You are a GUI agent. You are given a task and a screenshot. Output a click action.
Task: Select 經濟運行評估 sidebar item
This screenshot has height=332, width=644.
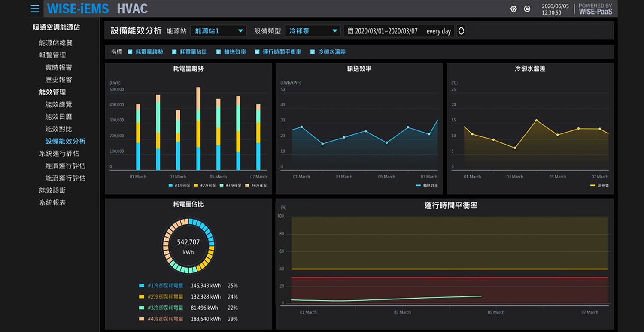(65, 166)
